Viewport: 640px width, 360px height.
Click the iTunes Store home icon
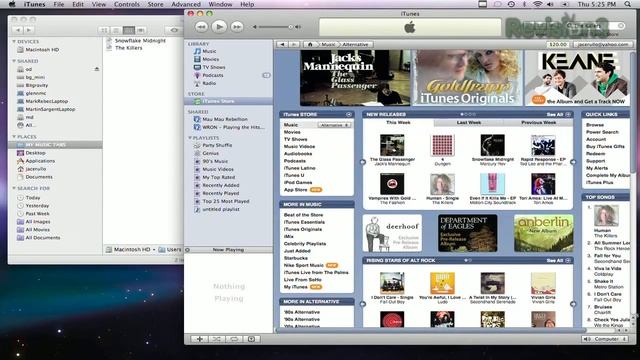[x=310, y=44]
